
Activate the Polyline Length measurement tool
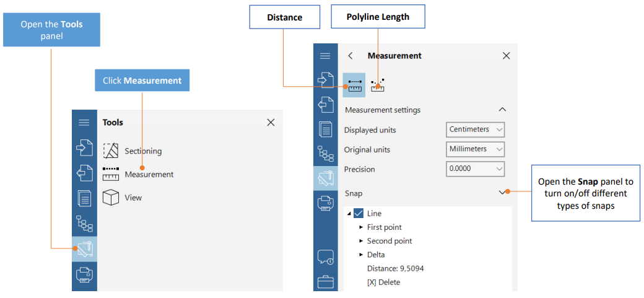click(x=378, y=85)
